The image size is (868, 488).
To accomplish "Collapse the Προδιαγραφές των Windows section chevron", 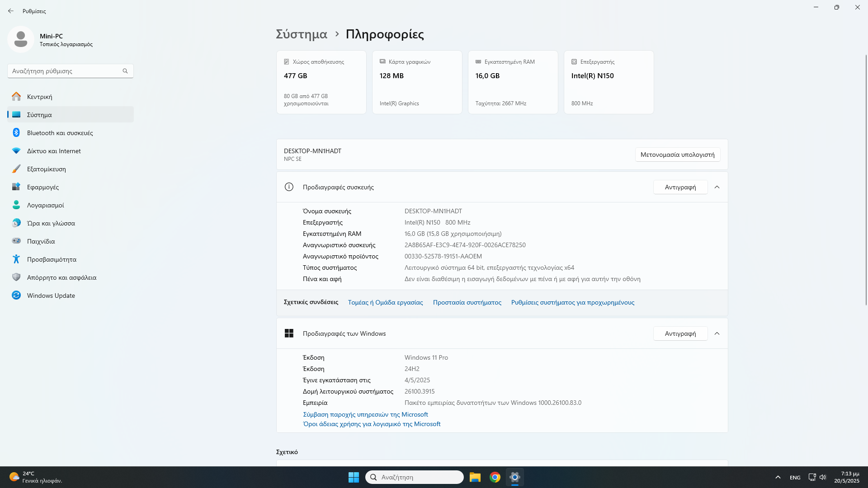I will (717, 333).
